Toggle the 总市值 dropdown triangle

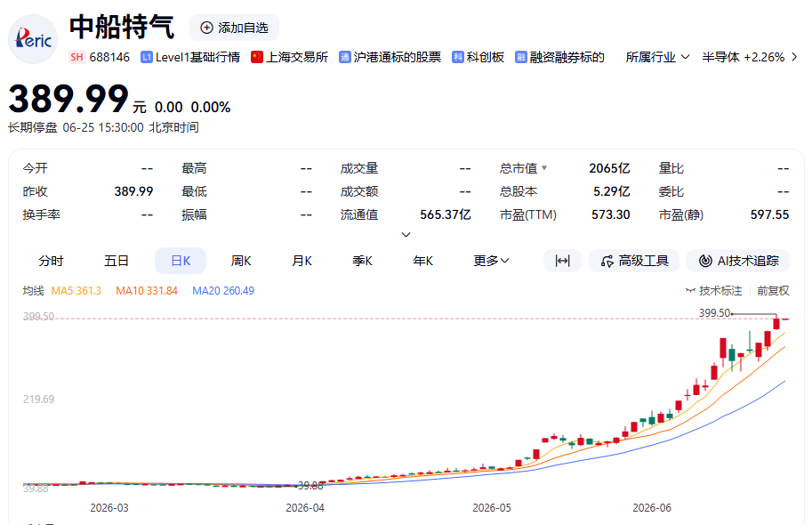544,168
